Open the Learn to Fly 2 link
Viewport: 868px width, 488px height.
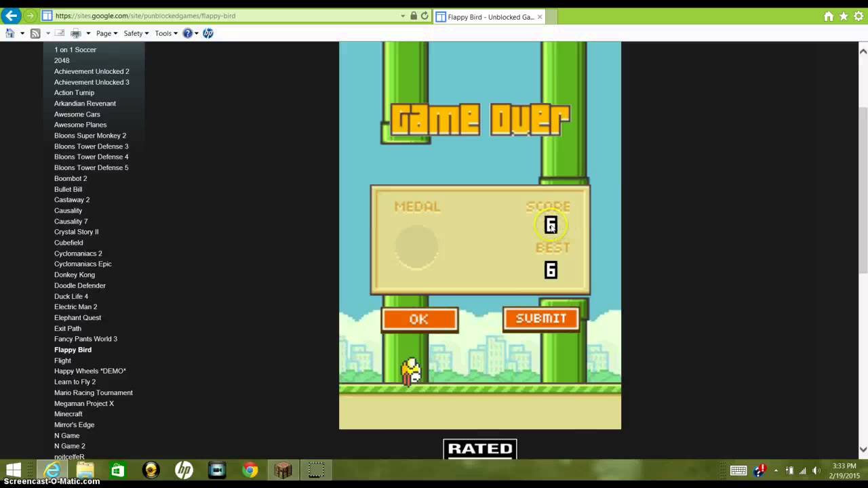pyautogui.click(x=75, y=382)
